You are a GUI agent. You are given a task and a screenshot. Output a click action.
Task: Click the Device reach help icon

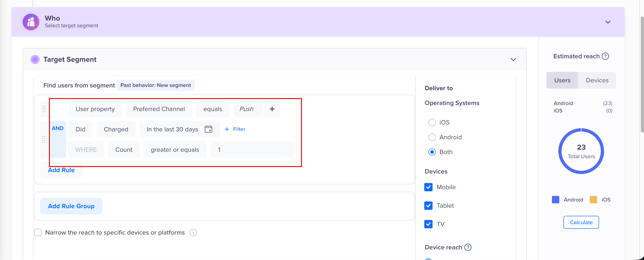pos(467,247)
